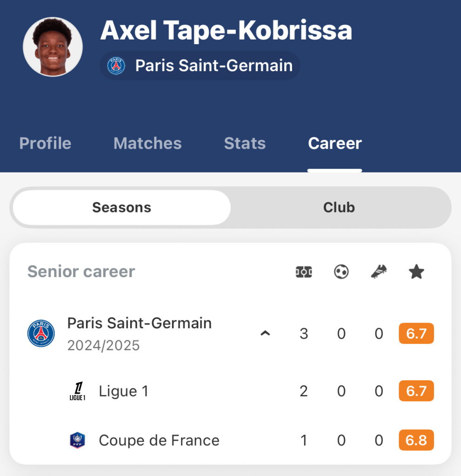Click the rating star icon
Viewport: 461px width, 476px height.
click(416, 271)
